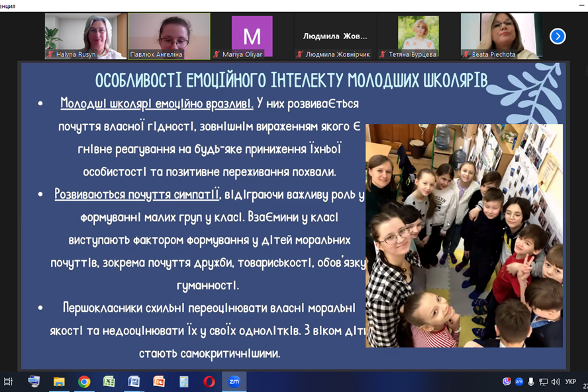Viewport: 588px width, 392px height.
Task: Click the classroom group photo on slide
Action: pyautogui.click(x=464, y=235)
